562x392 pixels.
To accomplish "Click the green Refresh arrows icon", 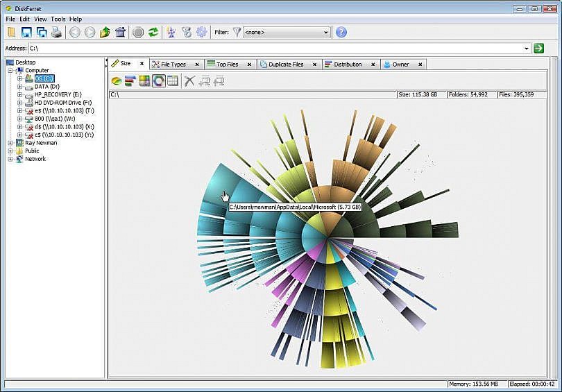I will (x=153, y=32).
